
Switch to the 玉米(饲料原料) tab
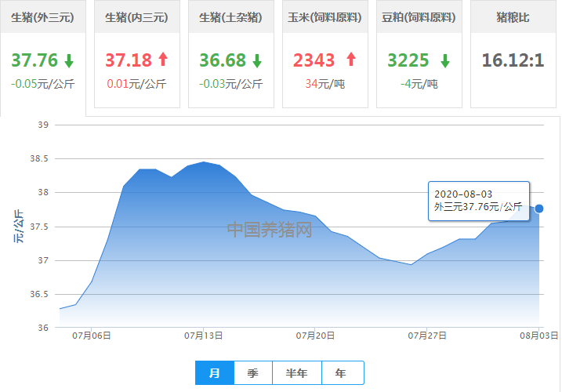(325, 17)
